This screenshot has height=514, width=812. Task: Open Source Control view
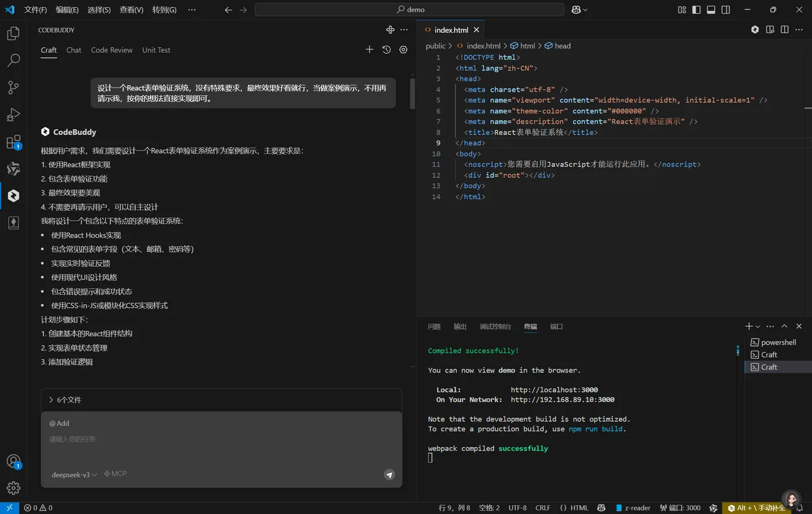tap(13, 88)
